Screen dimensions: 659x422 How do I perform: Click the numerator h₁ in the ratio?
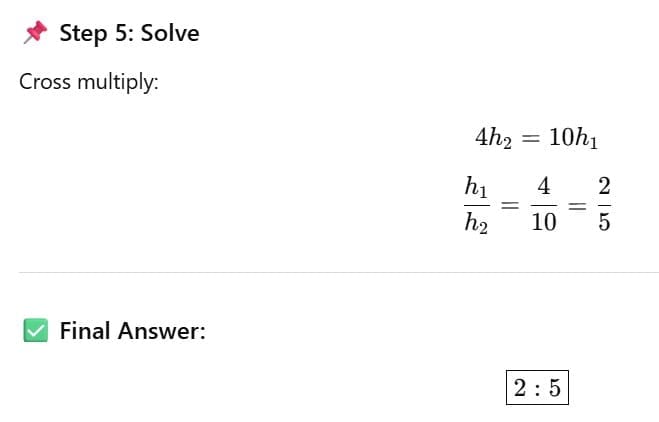477,186
